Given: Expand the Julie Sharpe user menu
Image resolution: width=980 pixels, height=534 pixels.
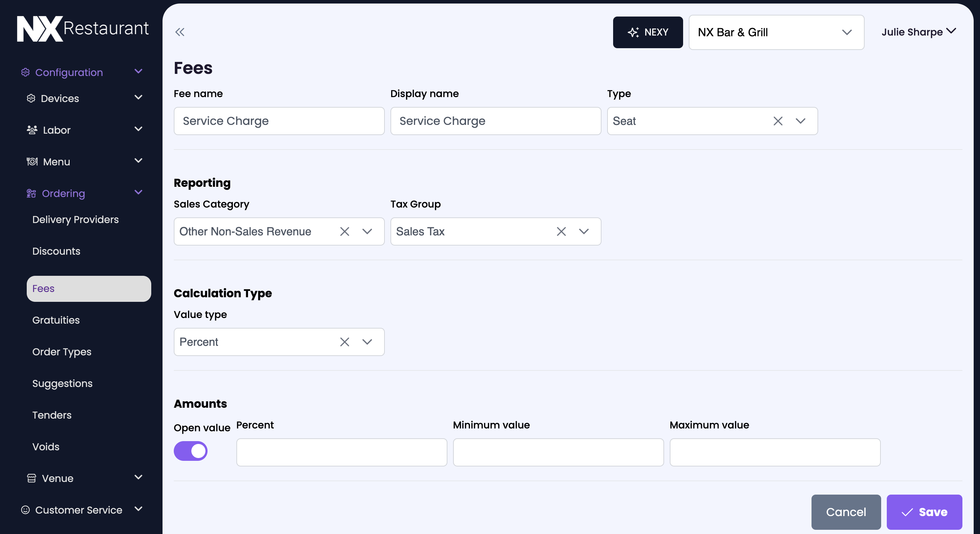Looking at the screenshot, I should coord(918,32).
